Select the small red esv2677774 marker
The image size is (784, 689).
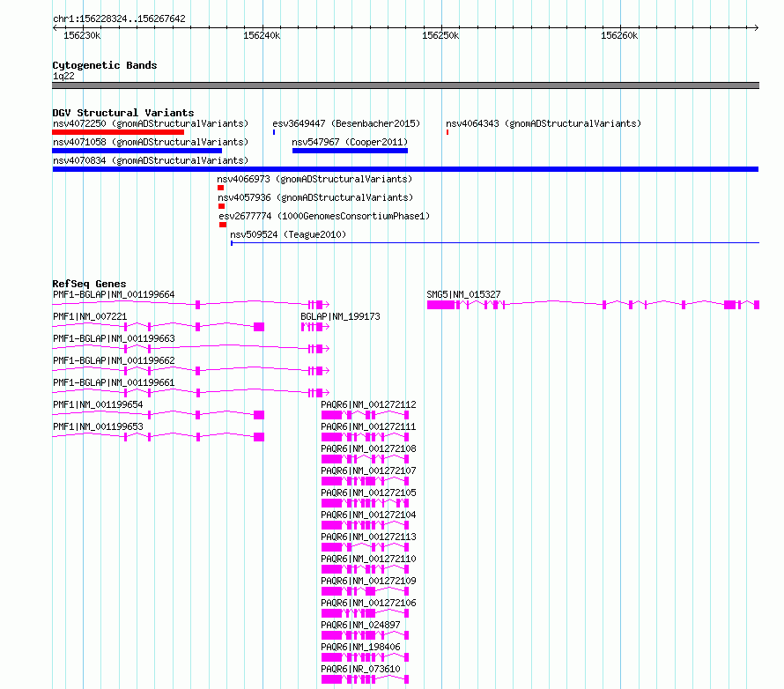pyautogui.click(x=223, y=225)
